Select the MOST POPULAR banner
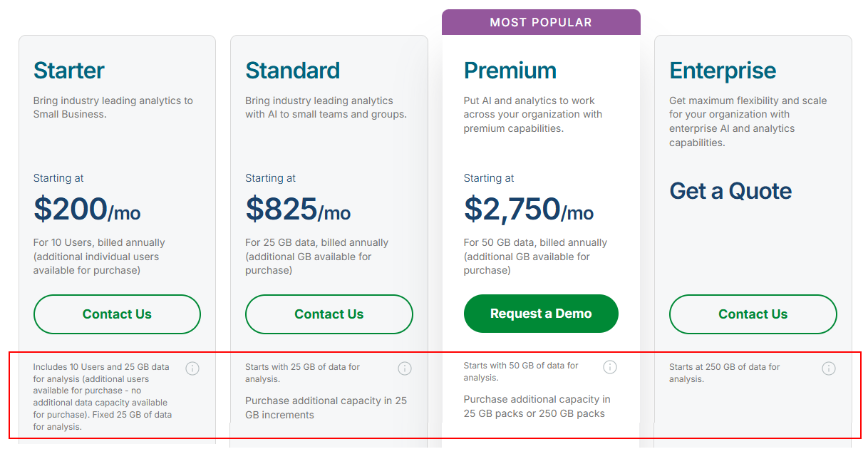The image size is (868, 454). point(541,22)
